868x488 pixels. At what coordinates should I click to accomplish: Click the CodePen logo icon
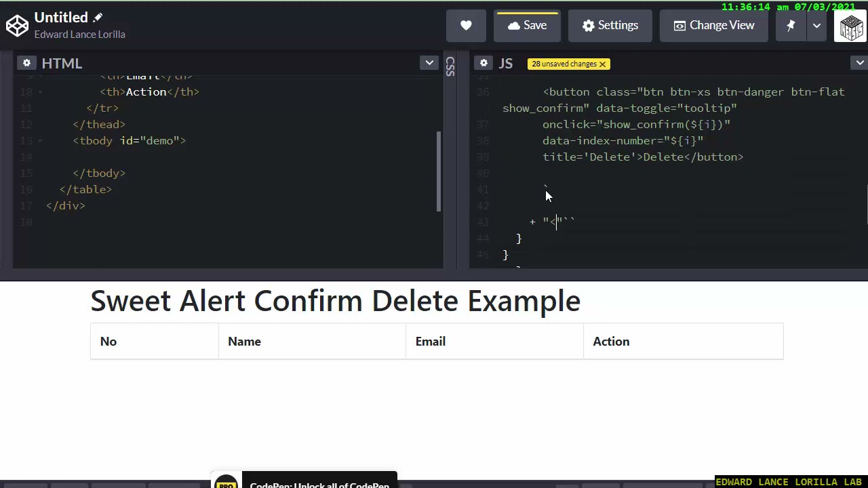tap(17, 26)
